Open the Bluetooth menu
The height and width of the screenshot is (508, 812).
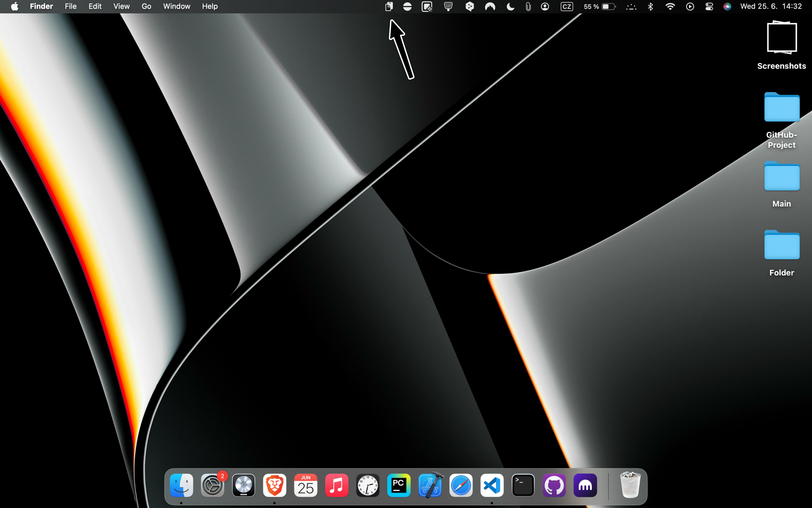pos(650,6)
